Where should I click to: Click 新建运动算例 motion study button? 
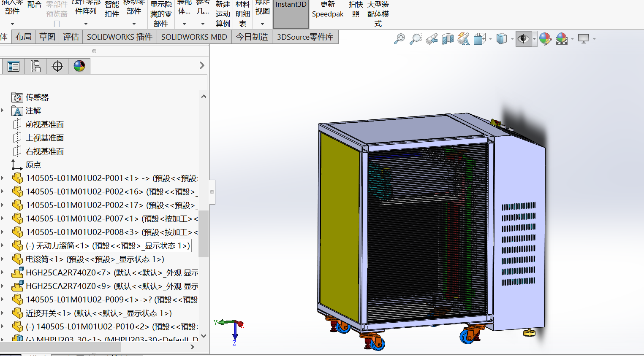(223, 14)
